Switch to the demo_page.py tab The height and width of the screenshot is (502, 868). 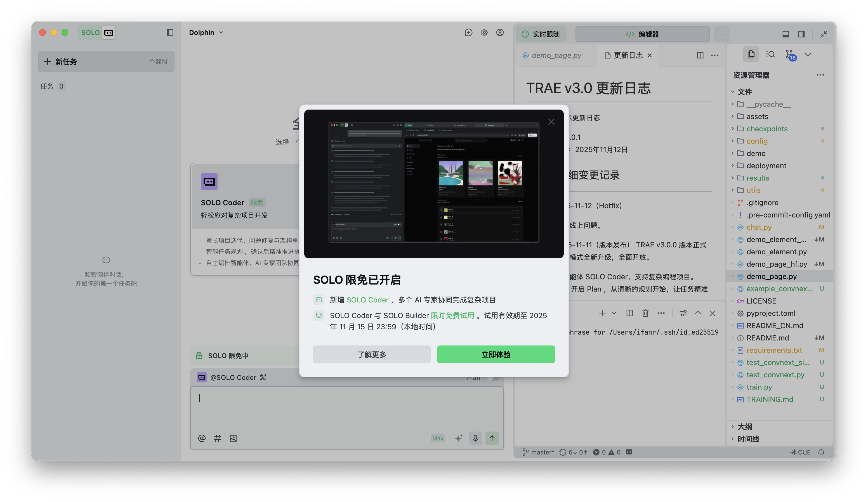coord(556,55)
